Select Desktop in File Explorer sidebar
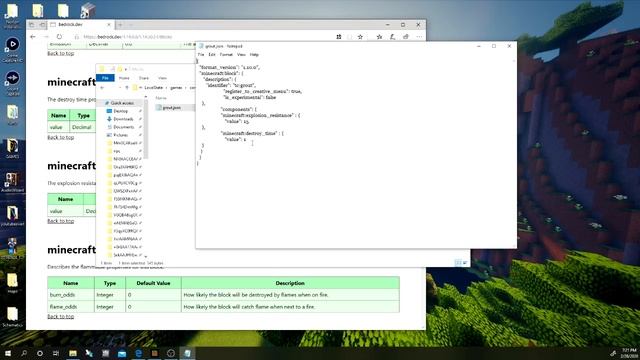This screenshot has height=360, width=640. pos(120,111)
